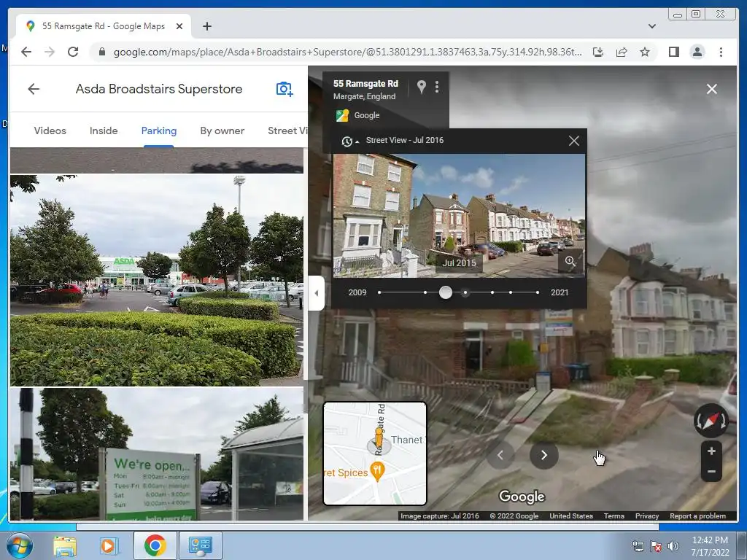747x560 pixels.
Task: Open the Chrome tab search dropdown arrow
Action: coord(651,26)
